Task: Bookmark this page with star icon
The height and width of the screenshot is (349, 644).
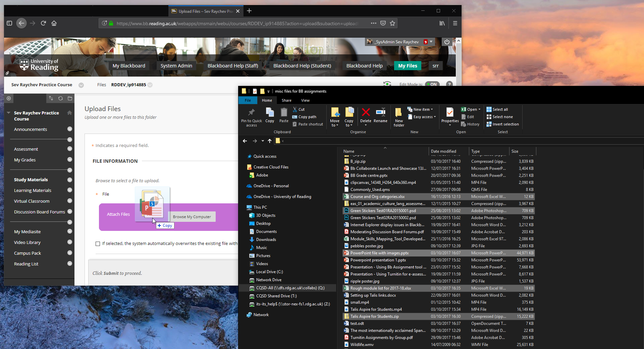Action: pyautogui.click(x=392, y=23)
